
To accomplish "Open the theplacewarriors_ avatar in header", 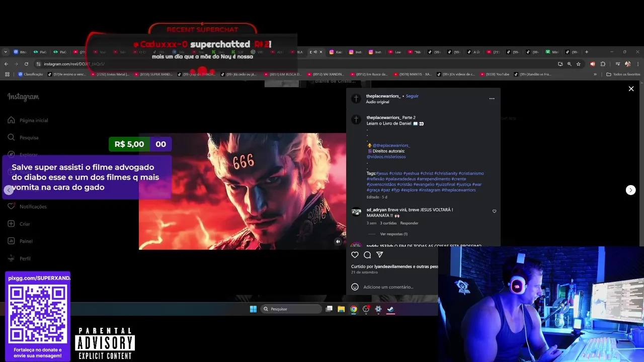I will pyautogui.click(x=356, y=99).
